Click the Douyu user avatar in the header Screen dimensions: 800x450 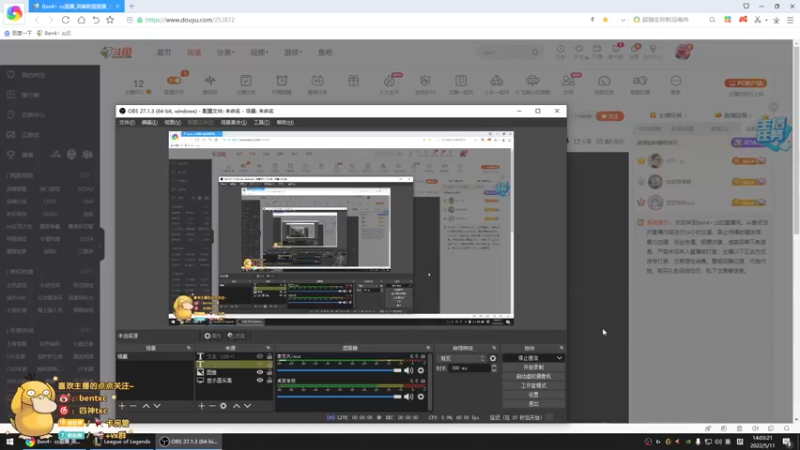(x=683, y=52)
